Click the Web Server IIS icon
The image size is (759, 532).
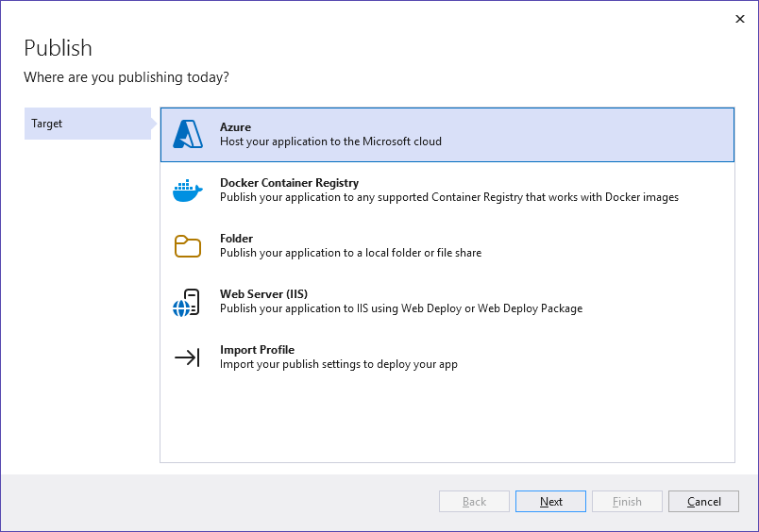click(186, 302)
